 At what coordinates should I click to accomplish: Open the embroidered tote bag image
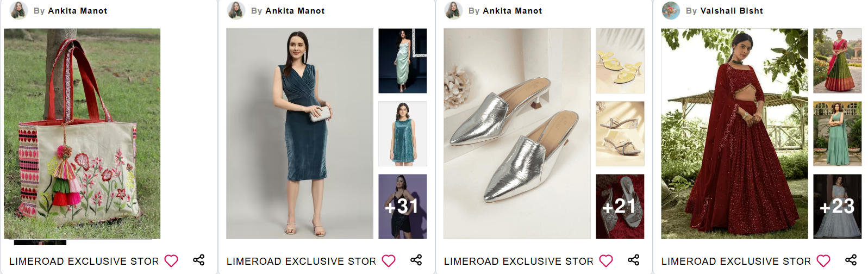(82, 134)
